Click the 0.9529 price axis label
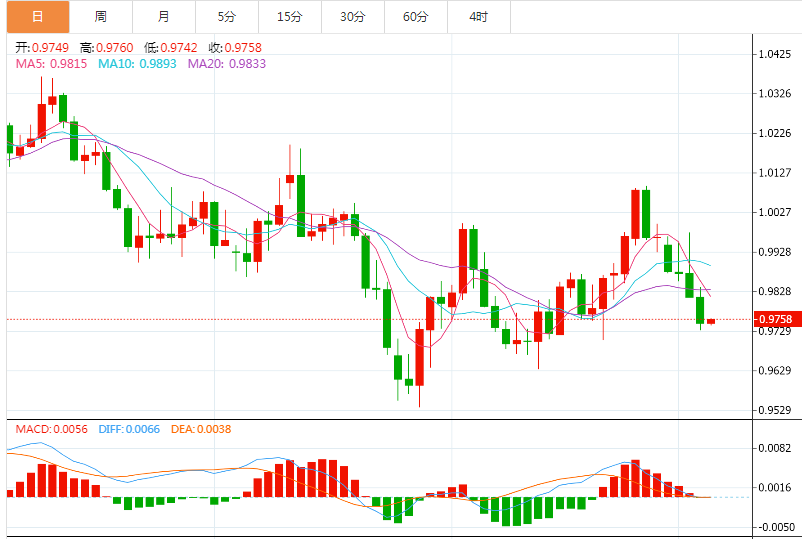This screenshot has width=802, height=539. tap(775, 410)
